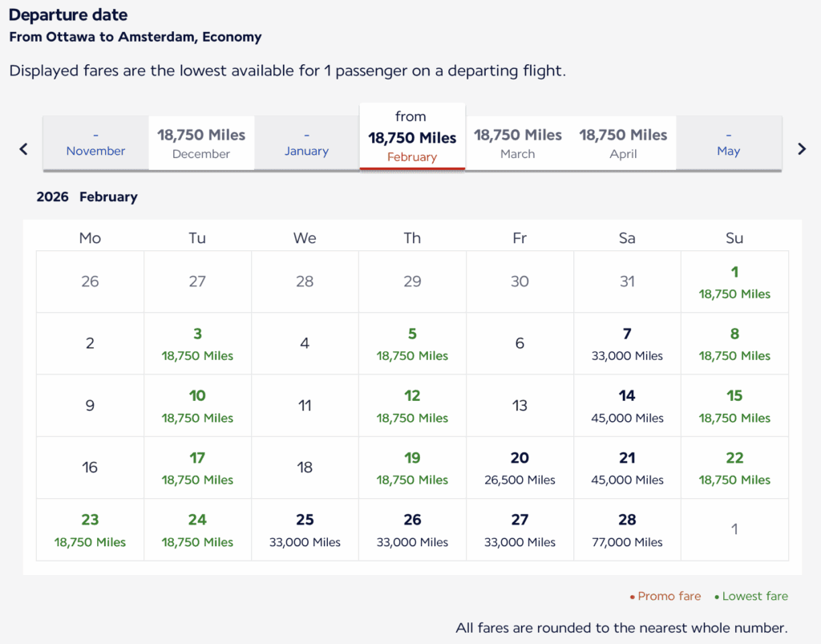Click the next months right arrow
Viewport: 821px width, 644px height.
tap(801, 148)
